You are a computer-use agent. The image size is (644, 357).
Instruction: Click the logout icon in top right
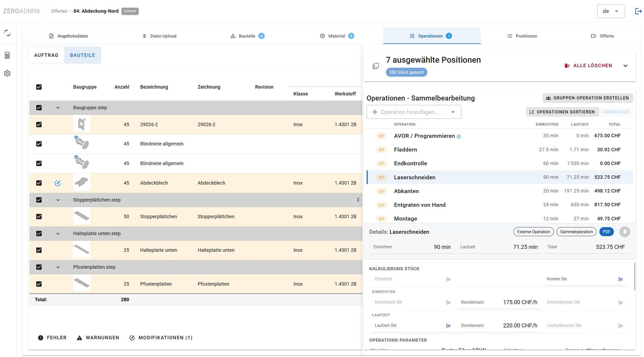click(x=638, y=11)
